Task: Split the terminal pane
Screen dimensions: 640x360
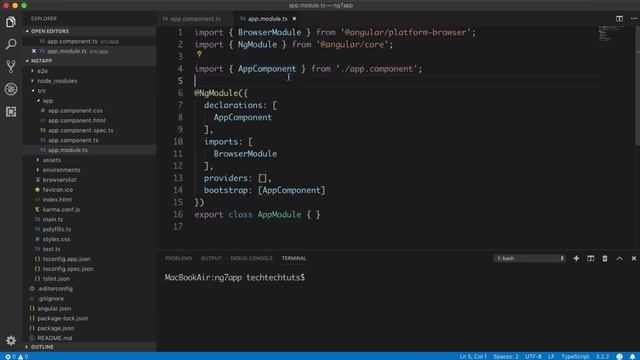Action: coord(590,258)
